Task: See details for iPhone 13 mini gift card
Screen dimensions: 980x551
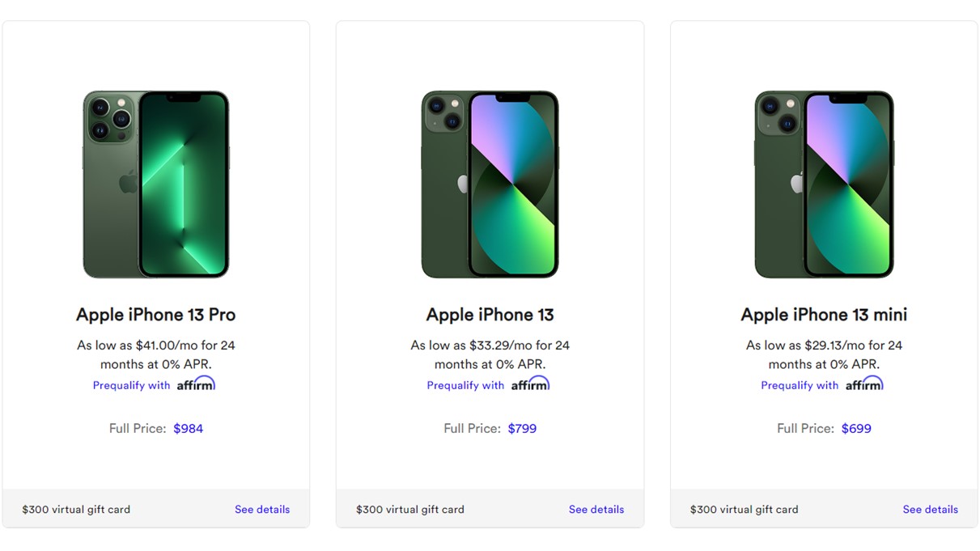Action: pyautogui.click(x=930, y=510)
